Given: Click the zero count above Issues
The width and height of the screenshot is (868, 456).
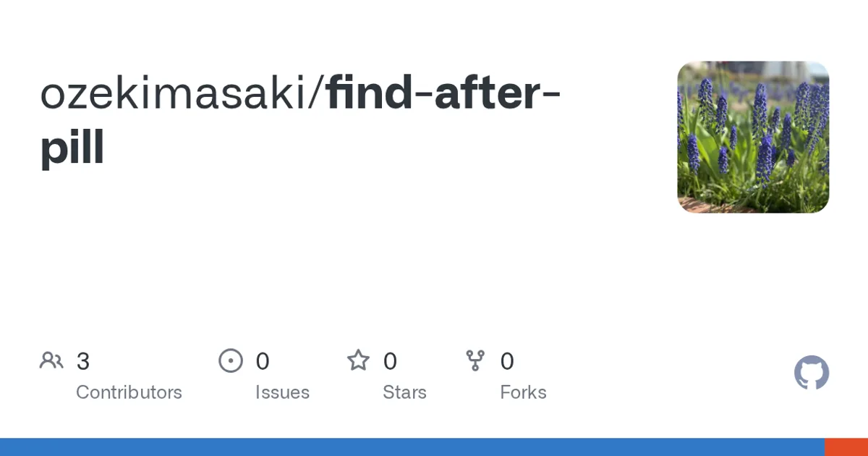Looking at the screenshot, I should 263,360.
